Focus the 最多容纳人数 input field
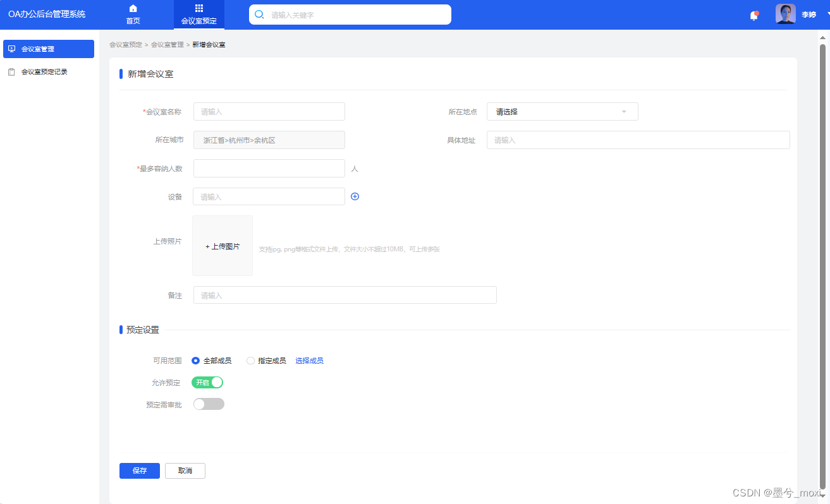Viewport: 830px width, 504px height. click(x=269, y=168)
